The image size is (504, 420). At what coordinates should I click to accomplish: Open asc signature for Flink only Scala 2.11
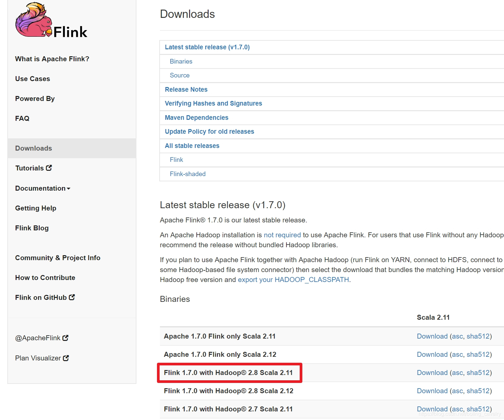[x=457, y=336]
